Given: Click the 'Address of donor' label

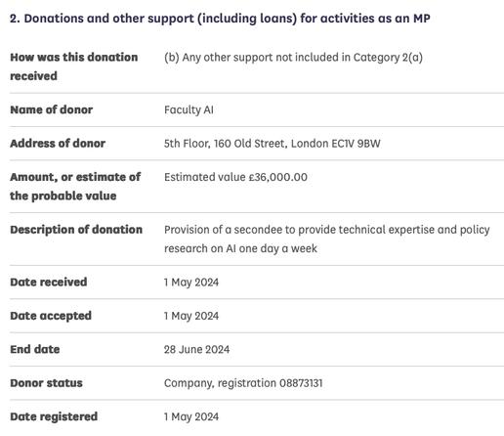Looking at the screenshot, I should (x=58, y=144).
